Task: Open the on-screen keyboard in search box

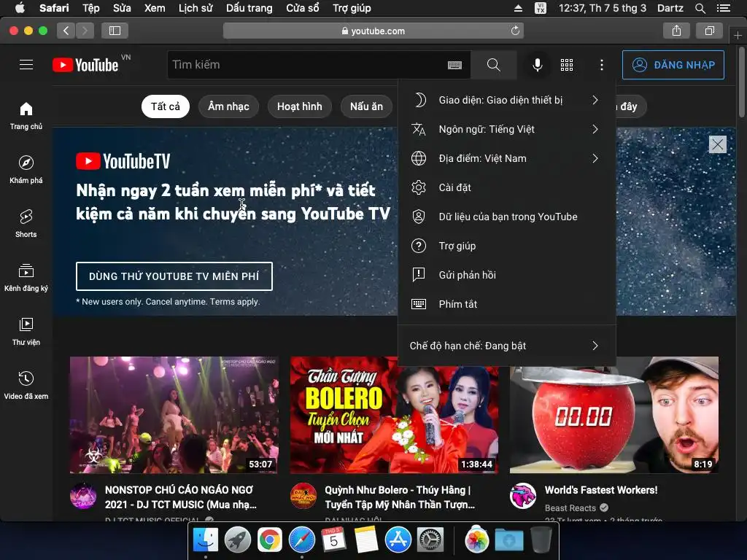Action: pyautogui.click(x=454, y=65)
